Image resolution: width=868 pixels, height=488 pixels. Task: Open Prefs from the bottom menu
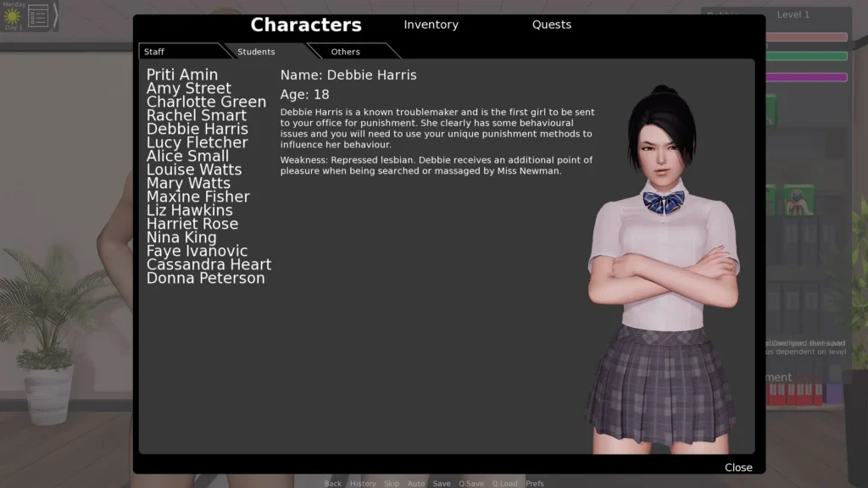click(535, 484)
